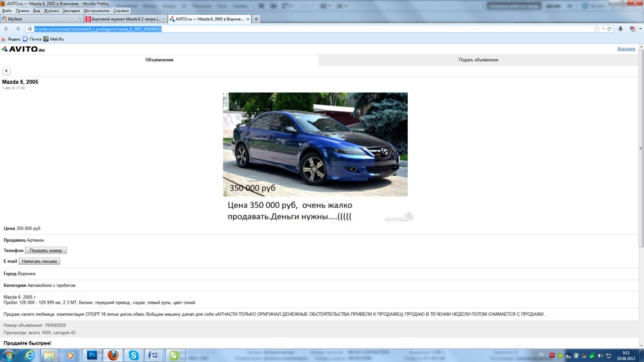Click the page vertical scrollbar thumb
The width and height of the screenshot is (644, 362).
641,147
